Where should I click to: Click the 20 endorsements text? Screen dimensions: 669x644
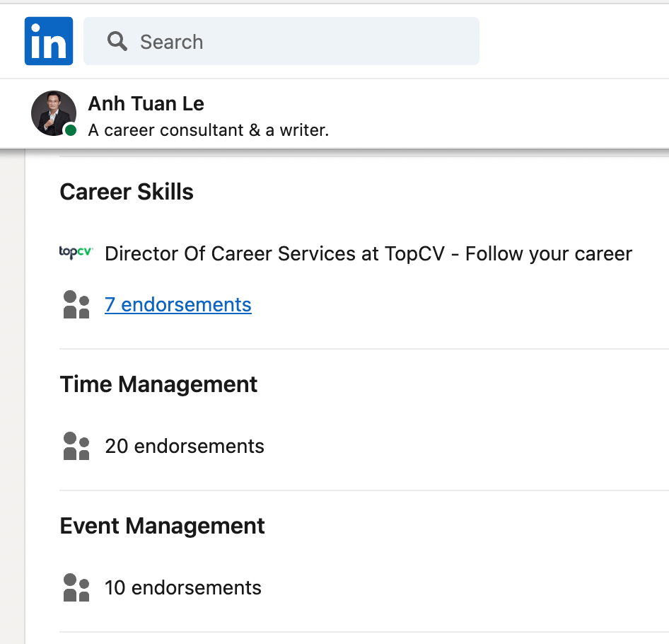pos(185,447)
